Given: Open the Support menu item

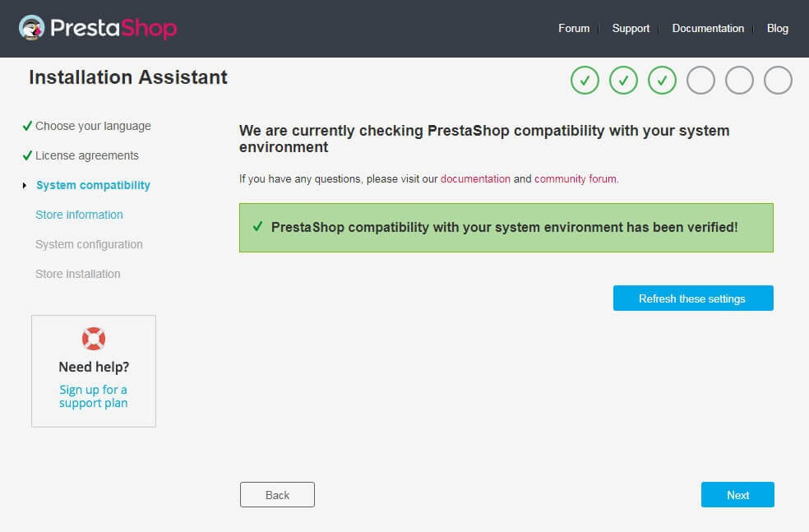Looking at the screenshot, I should tap(630, 28).
